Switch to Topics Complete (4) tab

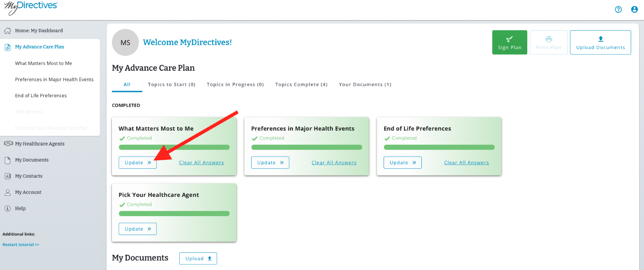pyautogui.click(x=301, y=84)
